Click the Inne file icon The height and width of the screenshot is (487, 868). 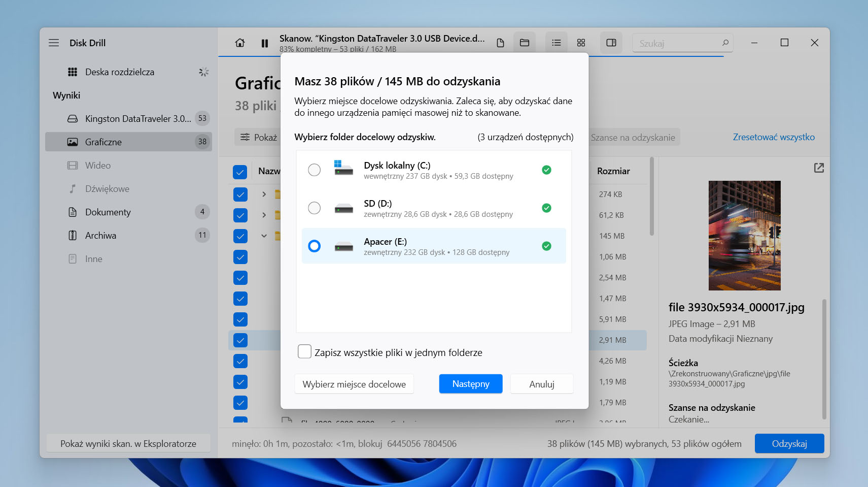coord(73,258)
